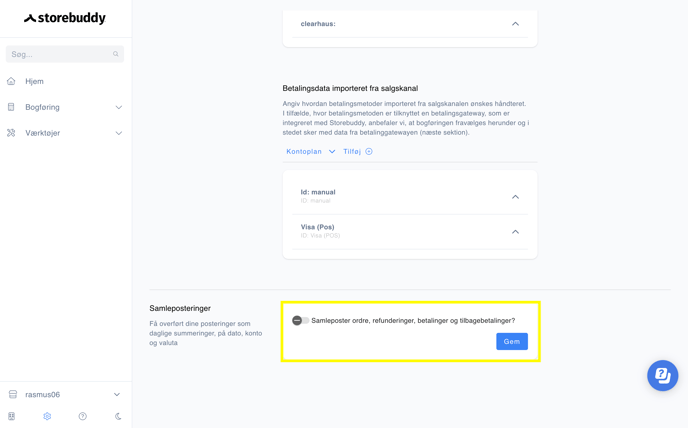Open the rasmus06 store selector
Viewport: 688px width, 428px height.
(x=65, y=394)
